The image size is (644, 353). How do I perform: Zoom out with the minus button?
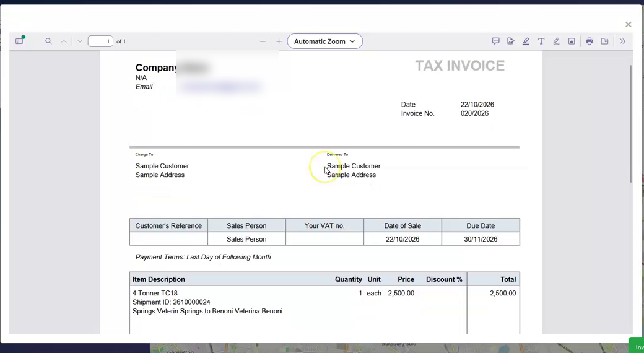[263, 41]
